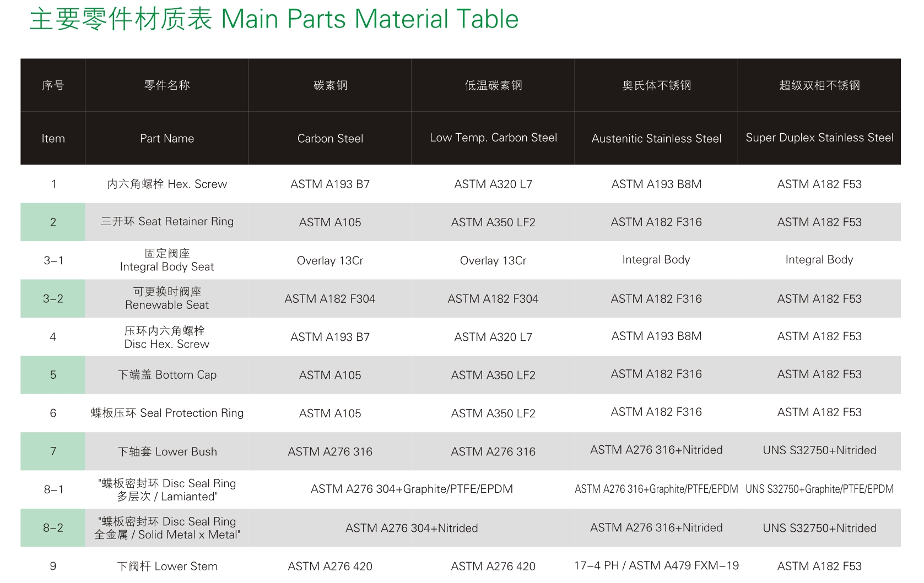924x583 pixels.
Task: Select the 'ASTM A276 304+Graphite/PTFE/EPDM' merged cell
Action: point(412,489)
